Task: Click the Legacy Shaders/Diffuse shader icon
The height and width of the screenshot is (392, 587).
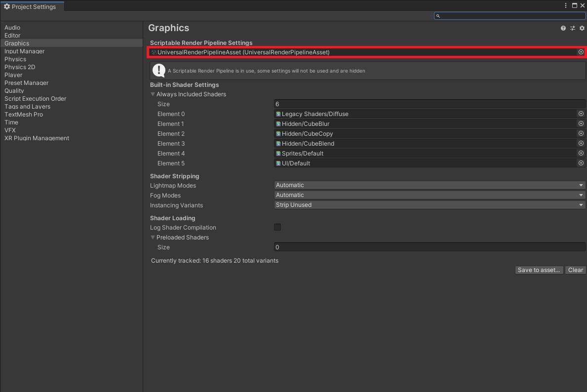Action: coord(278,114)
